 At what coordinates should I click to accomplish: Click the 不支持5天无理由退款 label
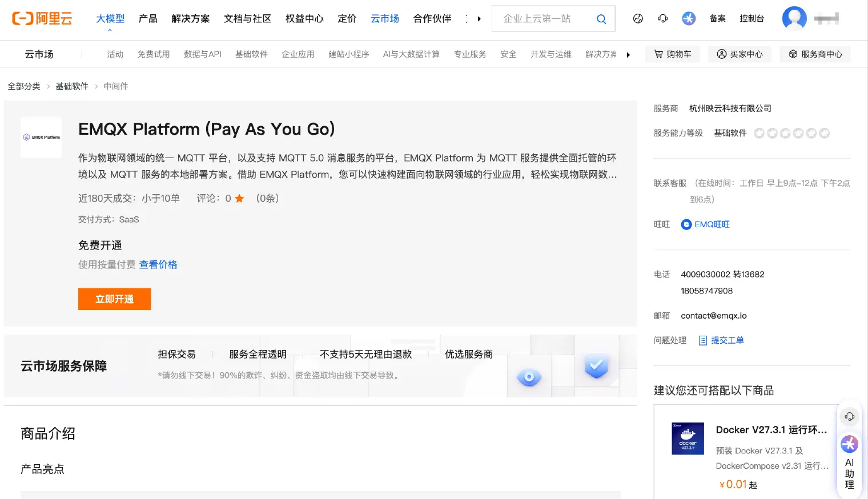coord(365,354)
